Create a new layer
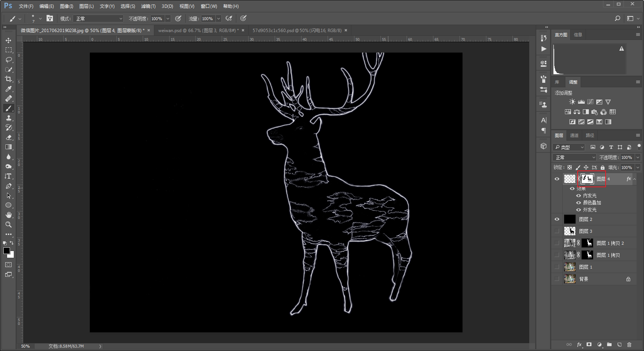Viewport: 644px width, 351px height. coord(619,345)
